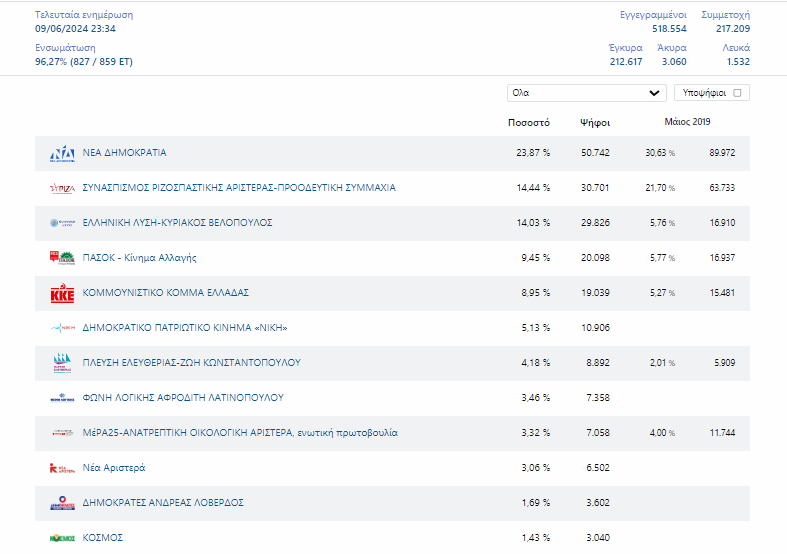Screen dimensions: 787x554
Task: Click the 23,87 % percentage value
Action: coord(533,153)
